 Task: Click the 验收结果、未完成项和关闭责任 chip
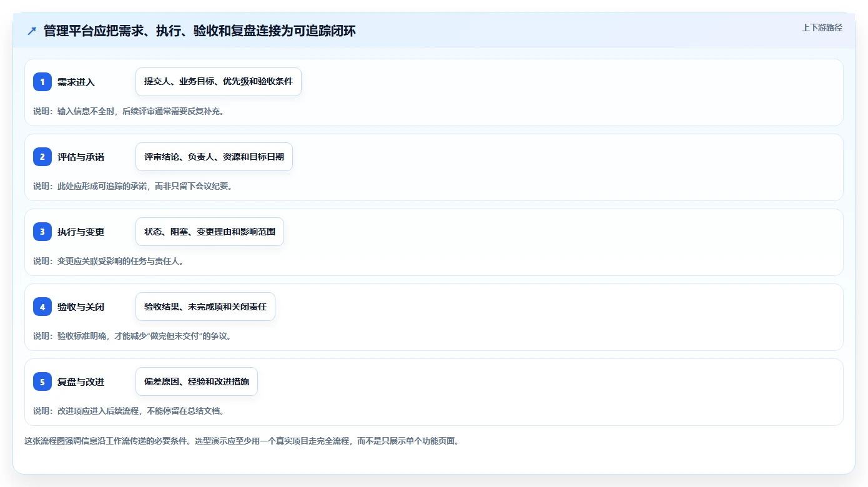(x=205, y=307)
